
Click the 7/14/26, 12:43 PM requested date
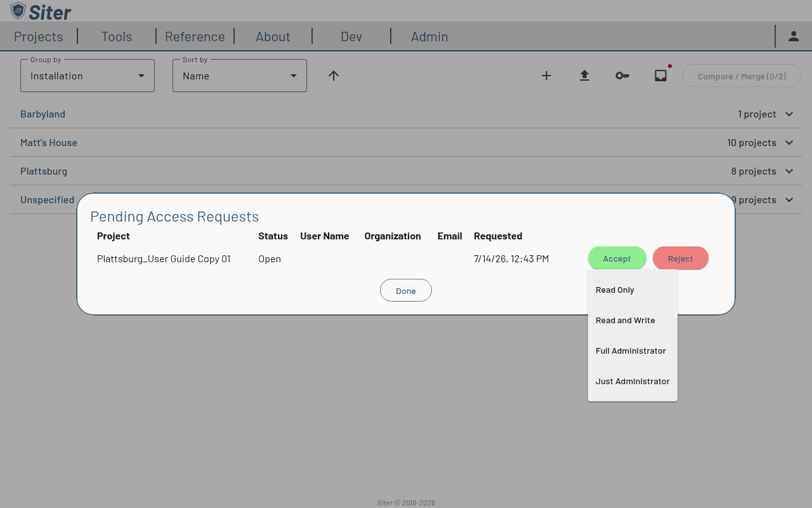pos(511,259)
